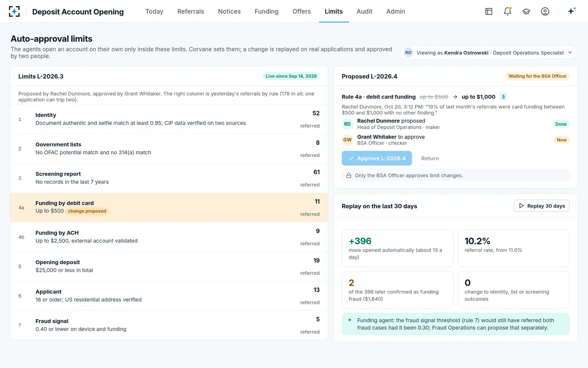Select the Fraud signal rule row
The image size is (588, 368).
(169, 325)
